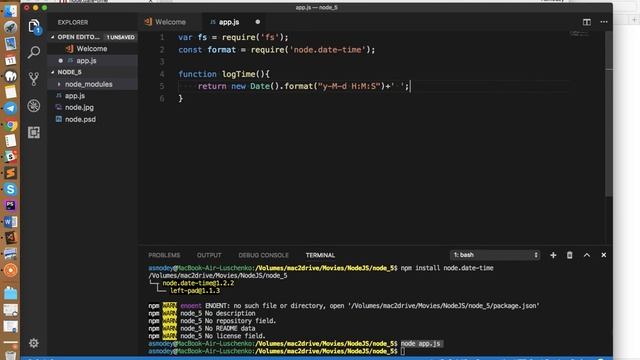Select the Terminal panel tab
Image resolution: width=640 pixels, height=360 pixels.
(320, 255)
